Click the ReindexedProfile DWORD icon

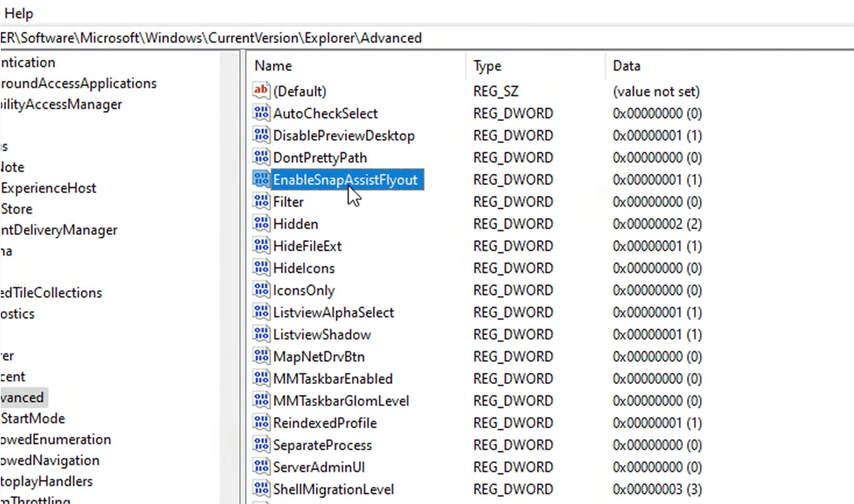pos(261,423)
